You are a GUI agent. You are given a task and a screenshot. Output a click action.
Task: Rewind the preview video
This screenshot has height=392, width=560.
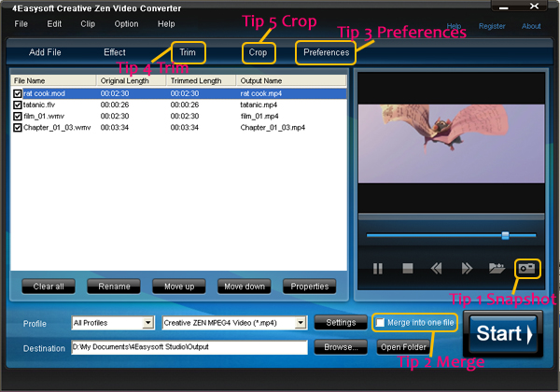(x=436, y=268)
